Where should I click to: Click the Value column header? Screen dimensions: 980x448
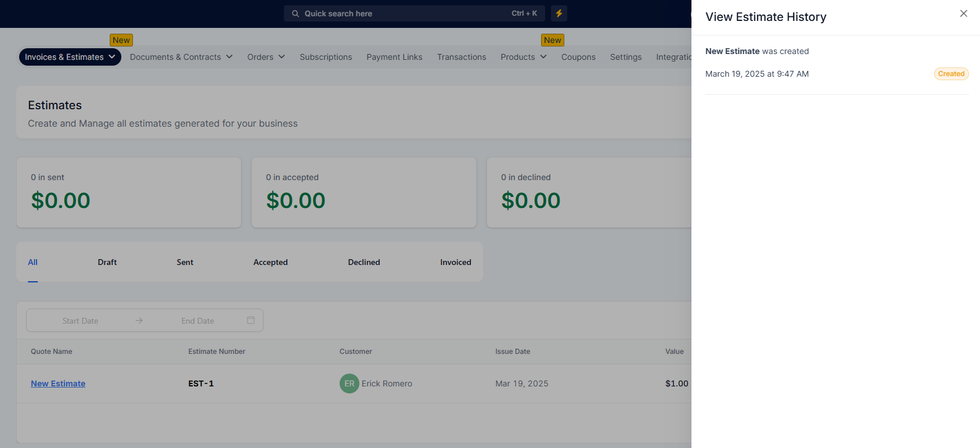pyautogui.click(x=675, y=352)
